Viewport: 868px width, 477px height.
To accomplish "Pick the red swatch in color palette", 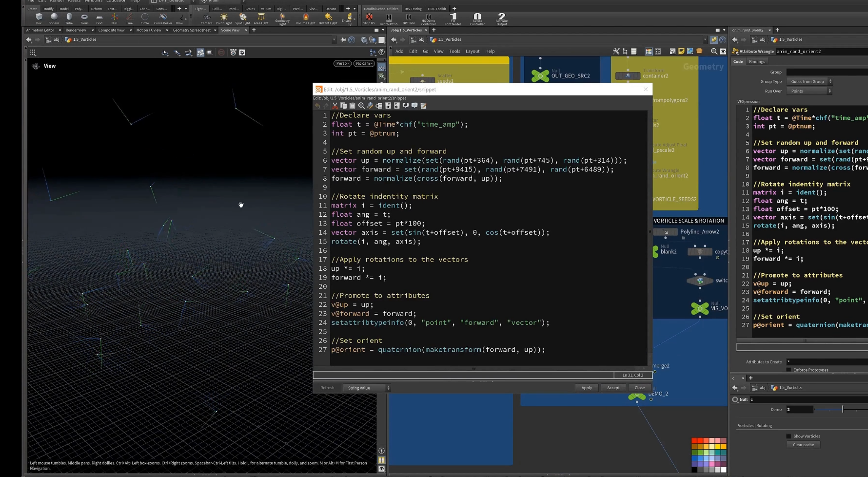I will [694, 441].
